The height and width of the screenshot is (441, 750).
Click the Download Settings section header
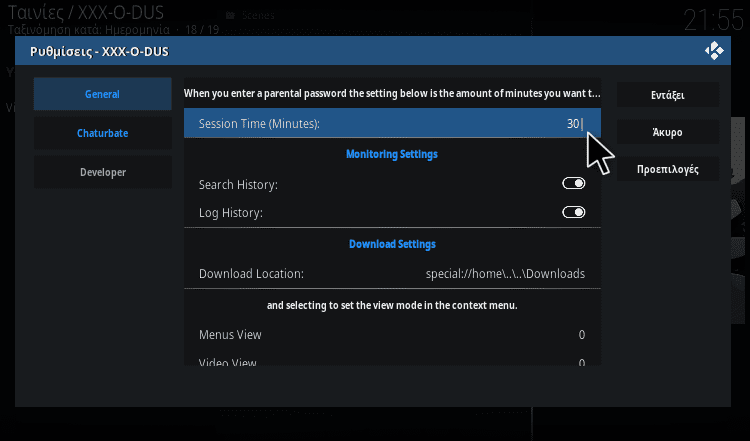click(x=392, y=244)
